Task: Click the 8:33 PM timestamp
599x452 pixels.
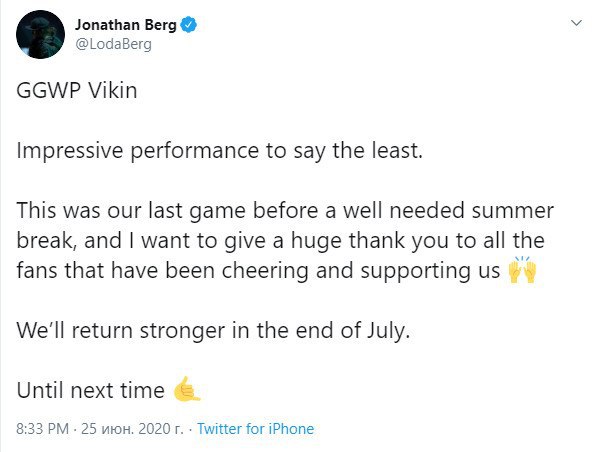Action: 42,429
